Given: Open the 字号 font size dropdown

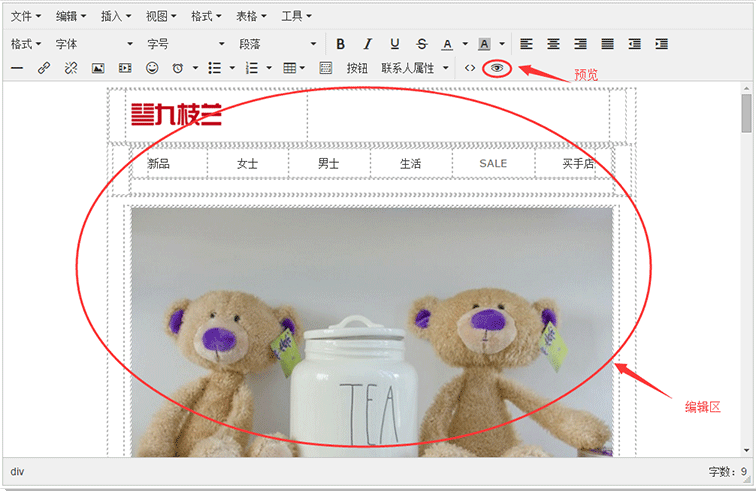Looking at the screenshot, I should (186, 44).
